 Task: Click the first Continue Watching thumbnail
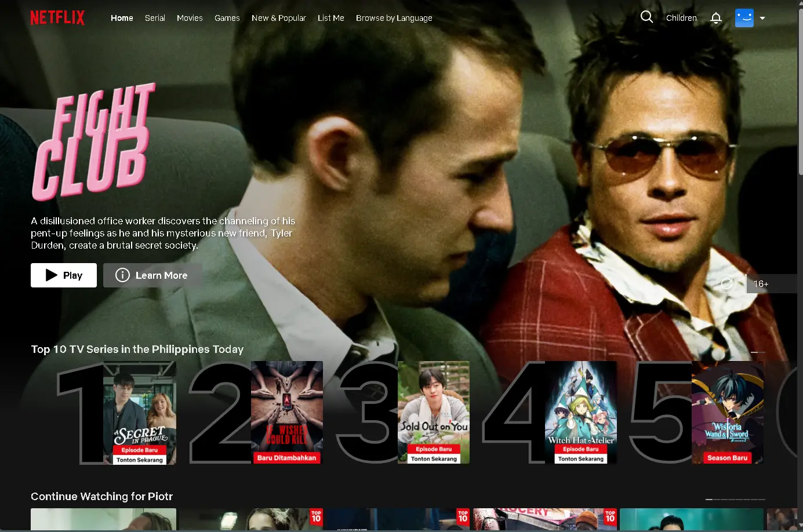(103, 519)
